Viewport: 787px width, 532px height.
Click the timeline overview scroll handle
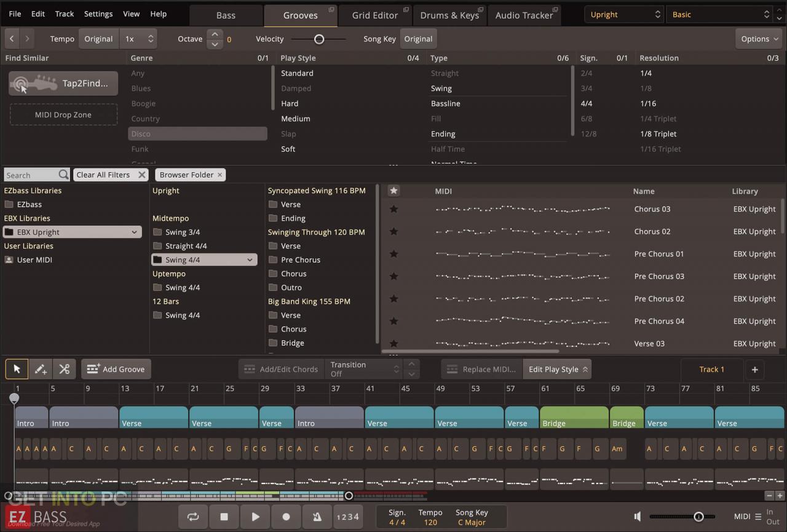pos(349,496)
